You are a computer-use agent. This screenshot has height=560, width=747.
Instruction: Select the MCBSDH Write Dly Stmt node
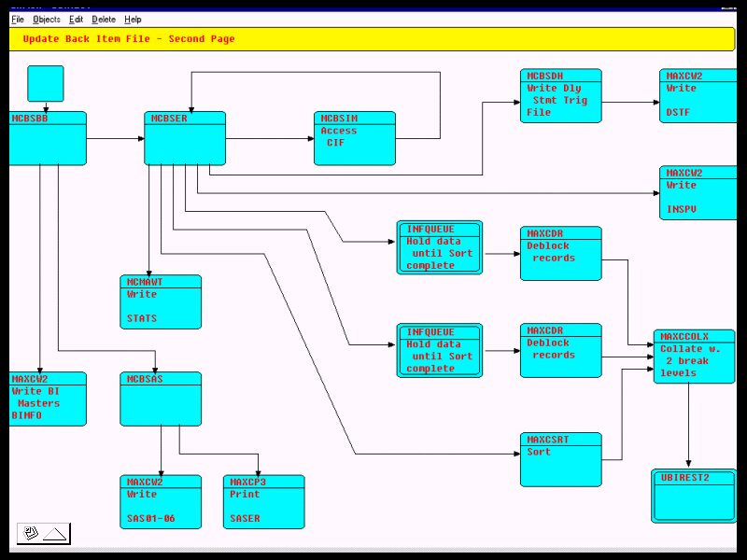561,96
